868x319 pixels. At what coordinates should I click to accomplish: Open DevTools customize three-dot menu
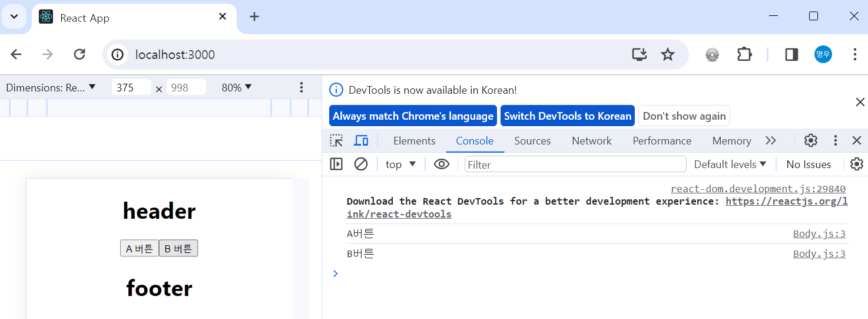point(835,140)
